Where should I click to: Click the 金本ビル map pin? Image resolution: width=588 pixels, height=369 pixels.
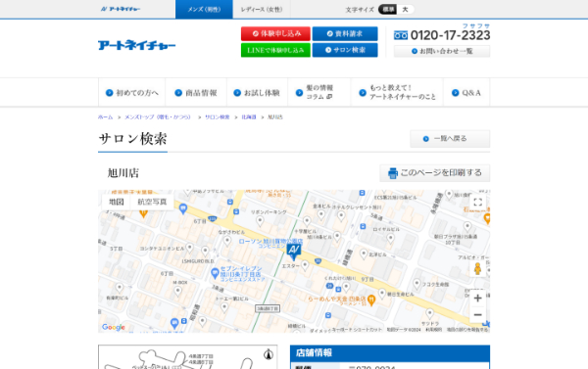tap(321, 214)
